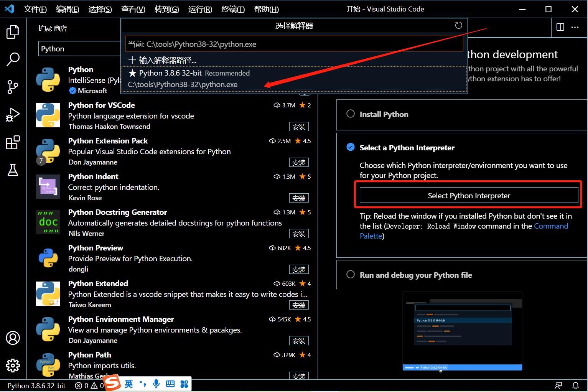Install the Python Docstring Generator extension

pos(299,234)
